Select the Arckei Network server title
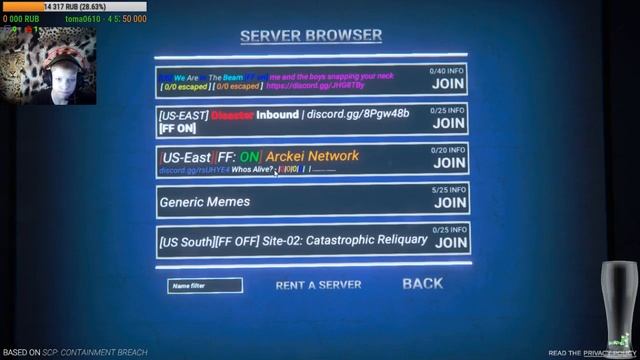Viewport: 640px width, 360px height. click(x=312, y=156)
